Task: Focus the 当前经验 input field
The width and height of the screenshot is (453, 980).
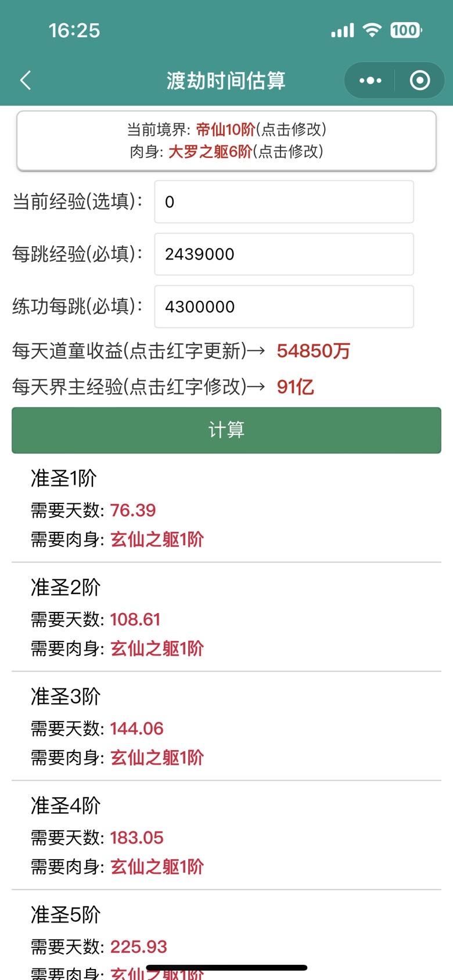Action: pyautogui.click(x=284, y=201)
